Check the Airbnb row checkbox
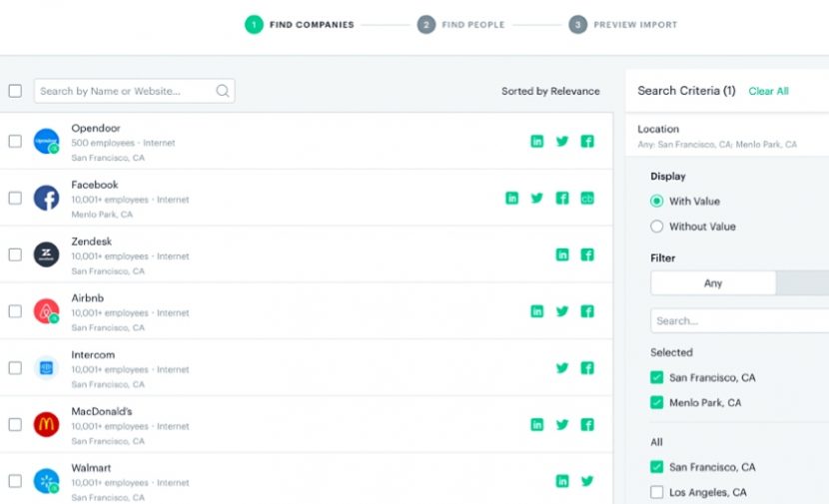This screenshot has width=829, height=504. pos(15,311)
